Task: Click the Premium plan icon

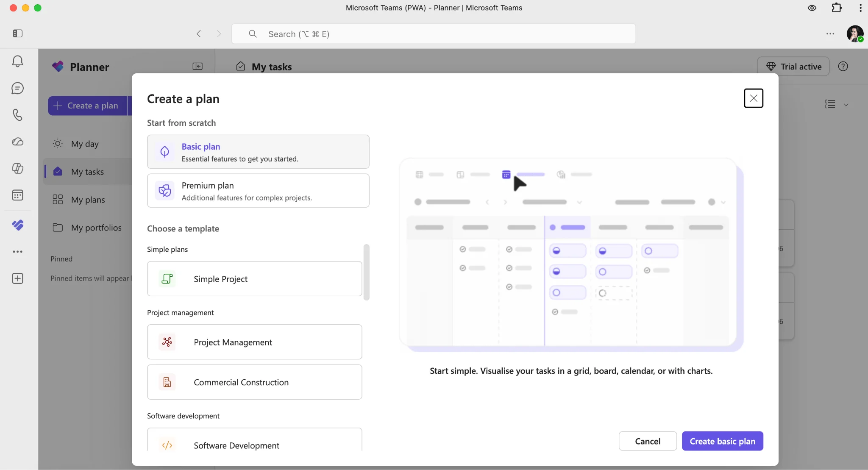Action: (165, 191)
